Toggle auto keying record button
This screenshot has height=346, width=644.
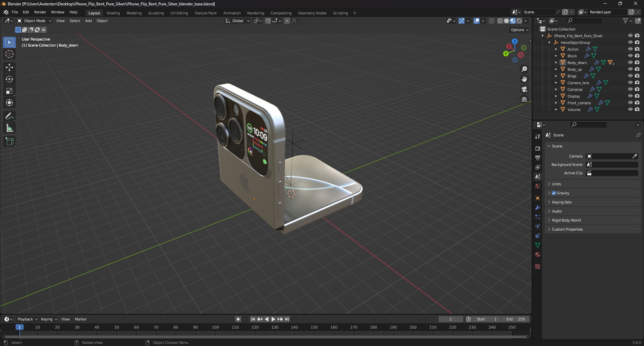click(x=238, y=319)
